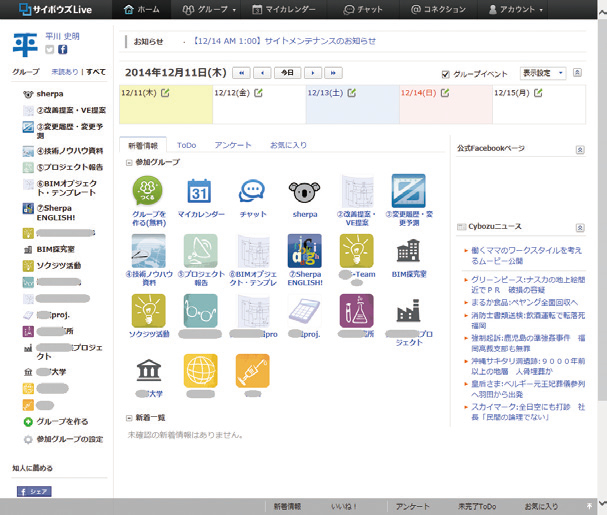Open the ⑥BIMオブジェクト group icon
The image size is (607, 515).
point(253,251)
